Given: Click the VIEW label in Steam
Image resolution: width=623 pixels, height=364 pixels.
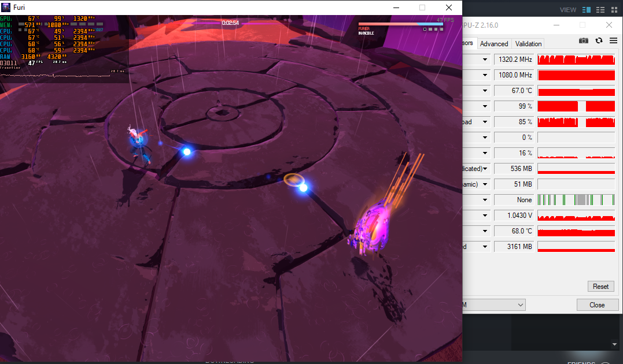Looking at the screenshot, I should point(568,10).
